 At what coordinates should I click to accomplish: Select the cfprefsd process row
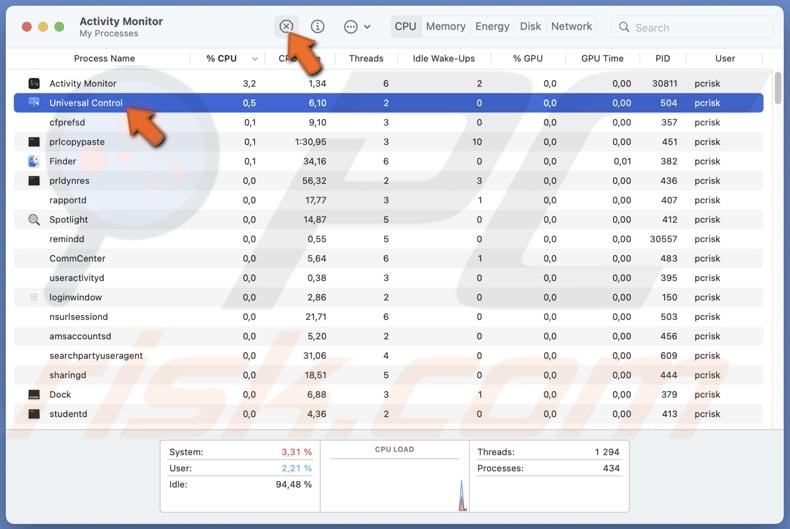(x=388, y=122)
